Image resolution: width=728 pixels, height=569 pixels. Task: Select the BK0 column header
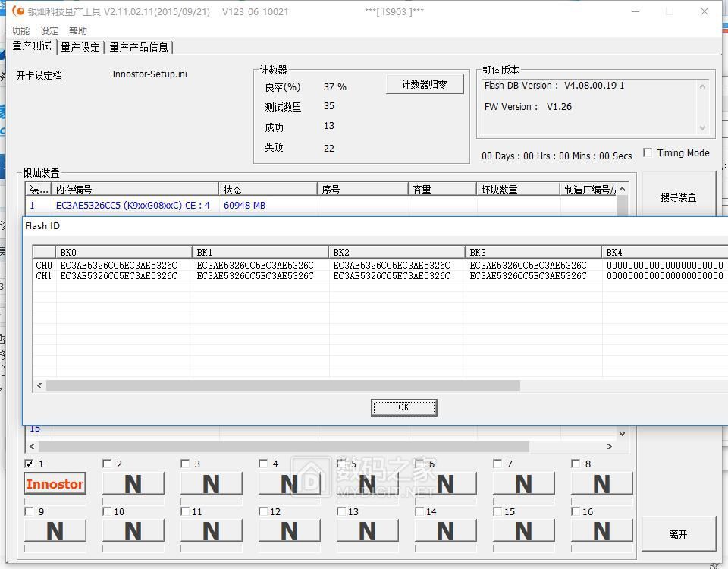(x=124, y=252)
